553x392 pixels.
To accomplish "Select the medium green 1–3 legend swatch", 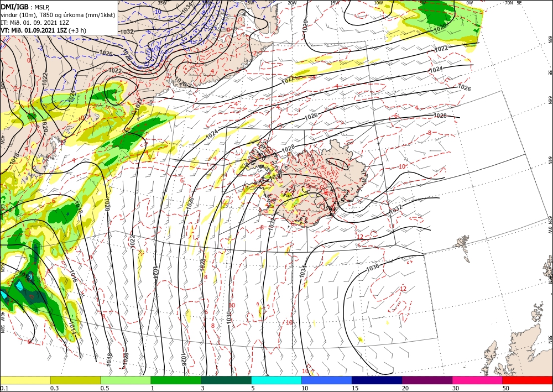I will (176, 380).
